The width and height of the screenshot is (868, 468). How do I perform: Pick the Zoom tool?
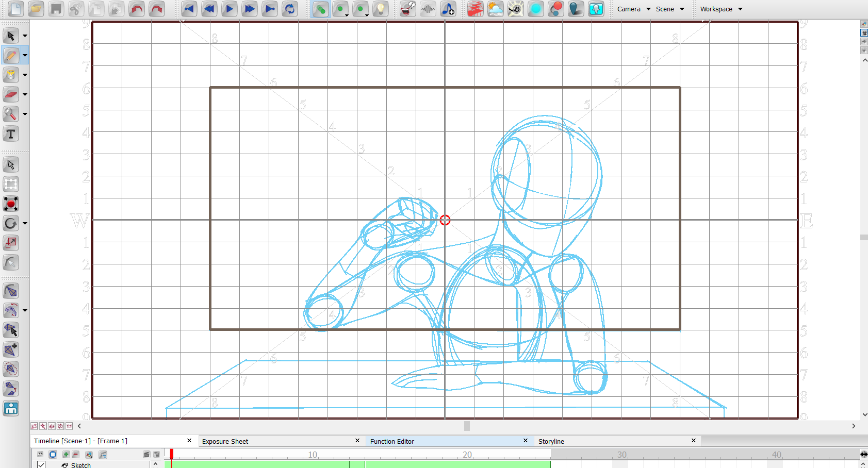tap(10, 114)
